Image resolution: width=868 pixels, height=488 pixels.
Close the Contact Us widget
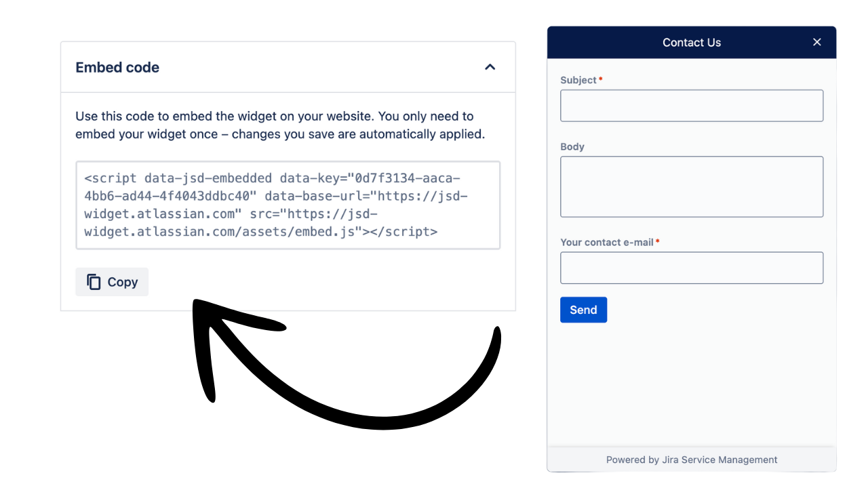point(817,42)
